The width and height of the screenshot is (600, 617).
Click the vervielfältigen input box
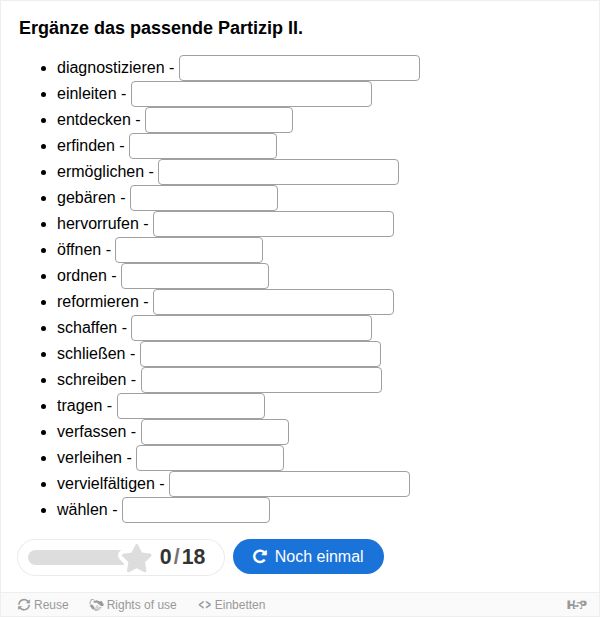[x=290, y=484]
